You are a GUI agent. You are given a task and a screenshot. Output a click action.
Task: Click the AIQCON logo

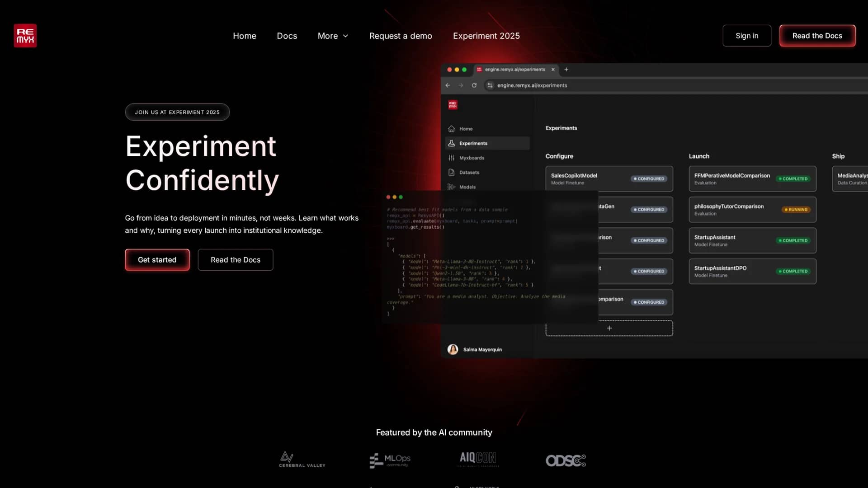click(x=478, y=459)
